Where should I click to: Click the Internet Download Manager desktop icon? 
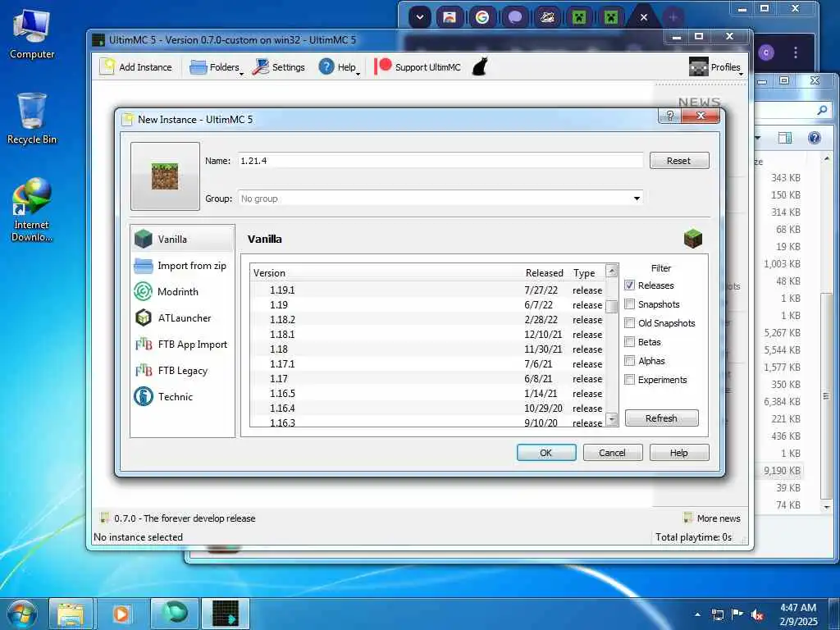tap(32, 211)
